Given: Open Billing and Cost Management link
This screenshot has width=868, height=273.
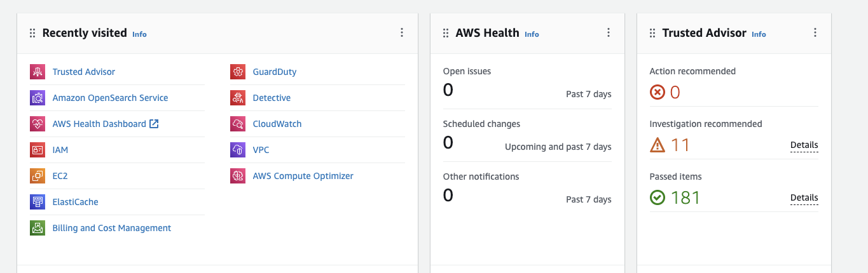Looking at the screenshot, I should [112, 228].
